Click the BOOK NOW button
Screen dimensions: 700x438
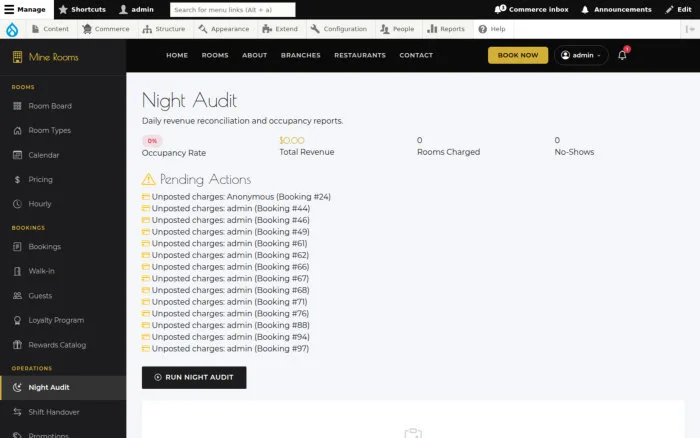(x=518, y=55)
